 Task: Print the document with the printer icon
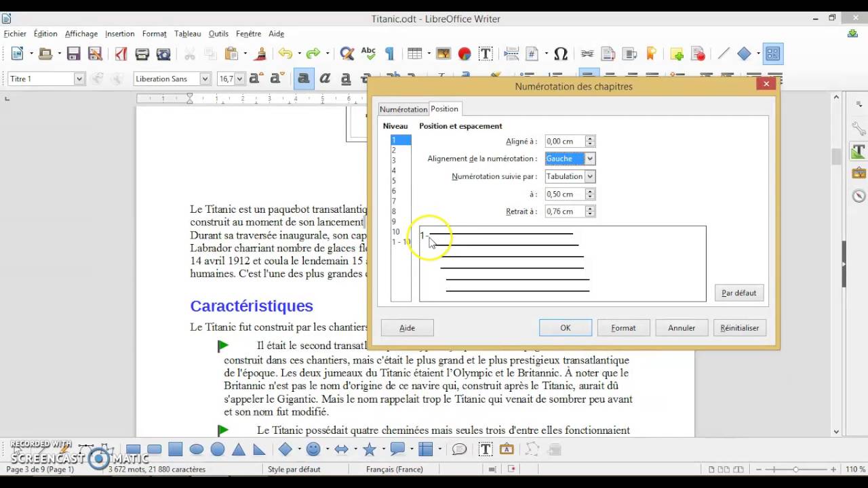point(142,54)
